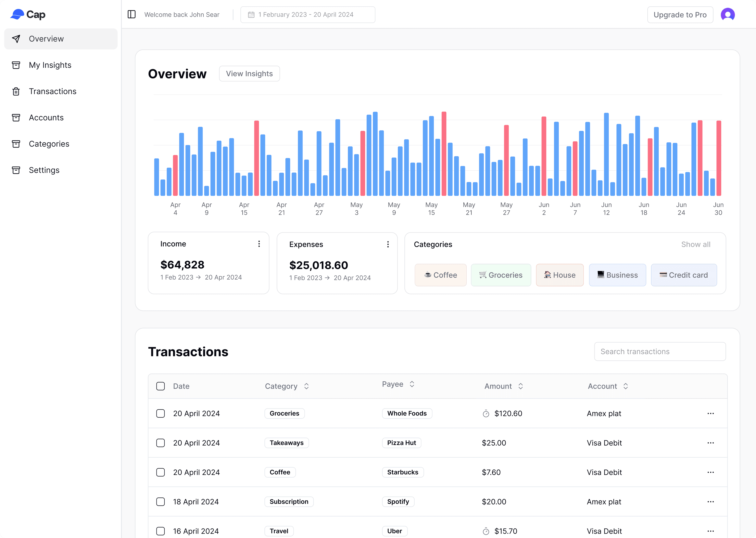The height and width of the screenshot is (538, 756).
Task: Select the Coffee category chip
Action: (440, 275)
